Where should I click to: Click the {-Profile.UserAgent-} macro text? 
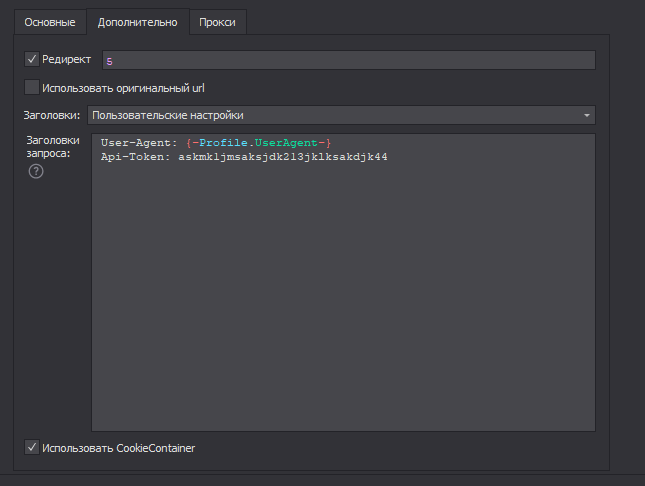[x=258, y=143]
